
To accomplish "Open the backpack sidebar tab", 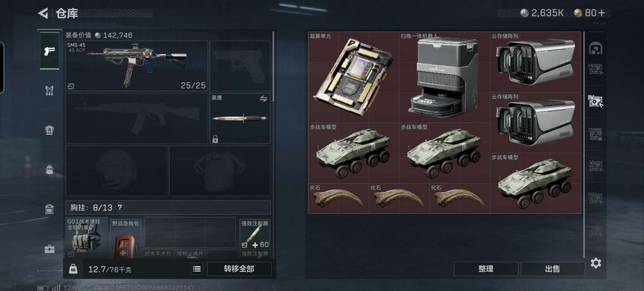I will (49, 169).
